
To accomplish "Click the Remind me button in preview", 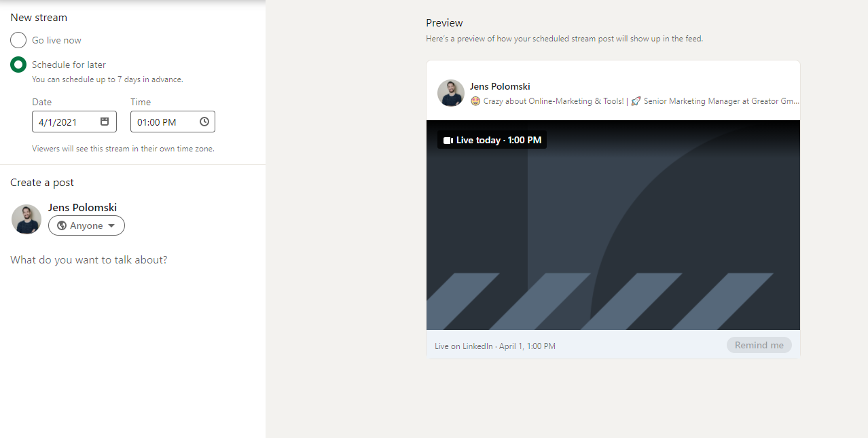I will 759,345.
